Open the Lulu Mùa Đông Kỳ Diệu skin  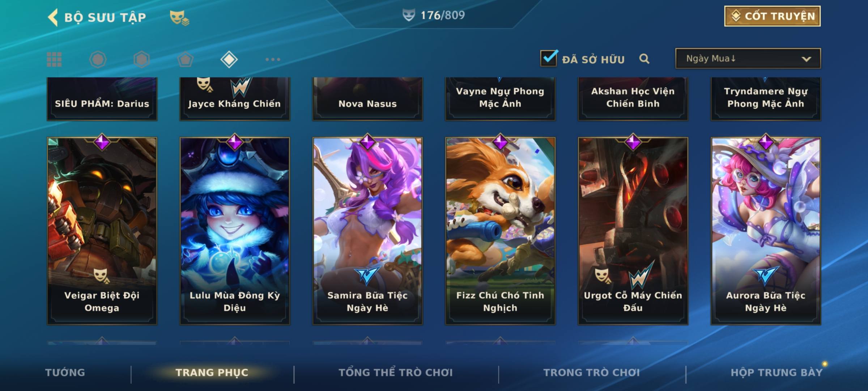235,231
